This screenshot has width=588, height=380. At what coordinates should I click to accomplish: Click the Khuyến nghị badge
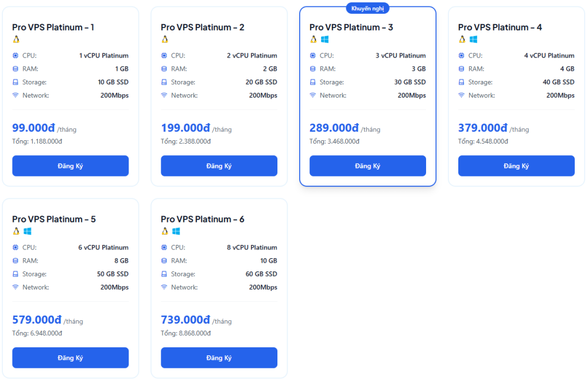pos(367,8)
